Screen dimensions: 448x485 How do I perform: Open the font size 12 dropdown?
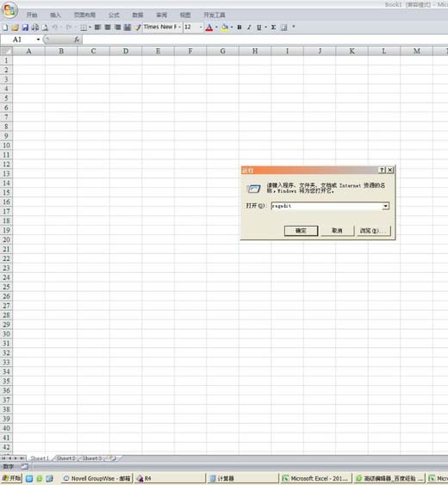201,27
